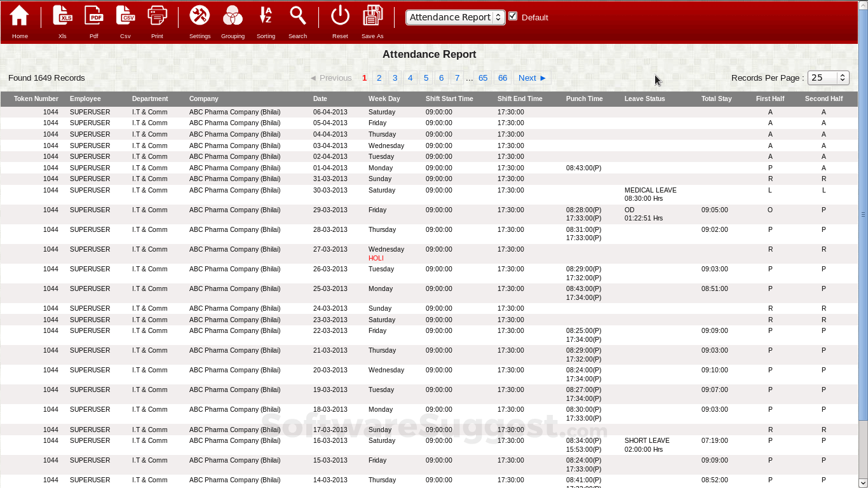
Task: Go to page 6
Action: 442,78
